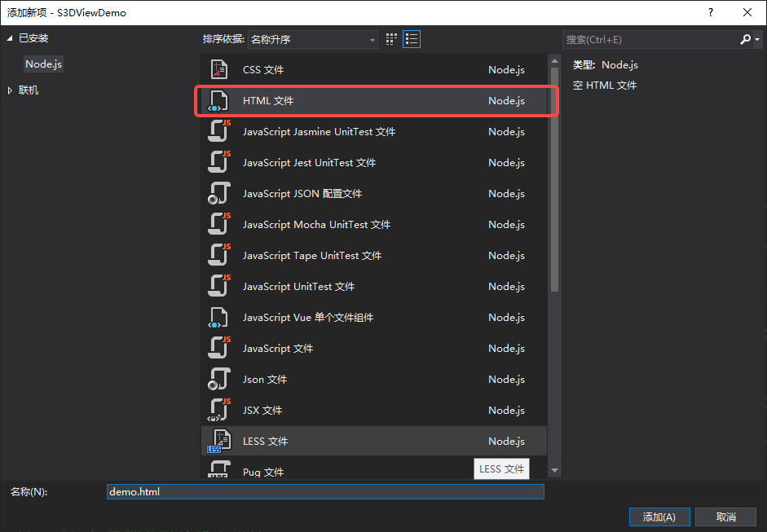
Task: Click Node.js type in CSS 文件 row
Action: 506,70
